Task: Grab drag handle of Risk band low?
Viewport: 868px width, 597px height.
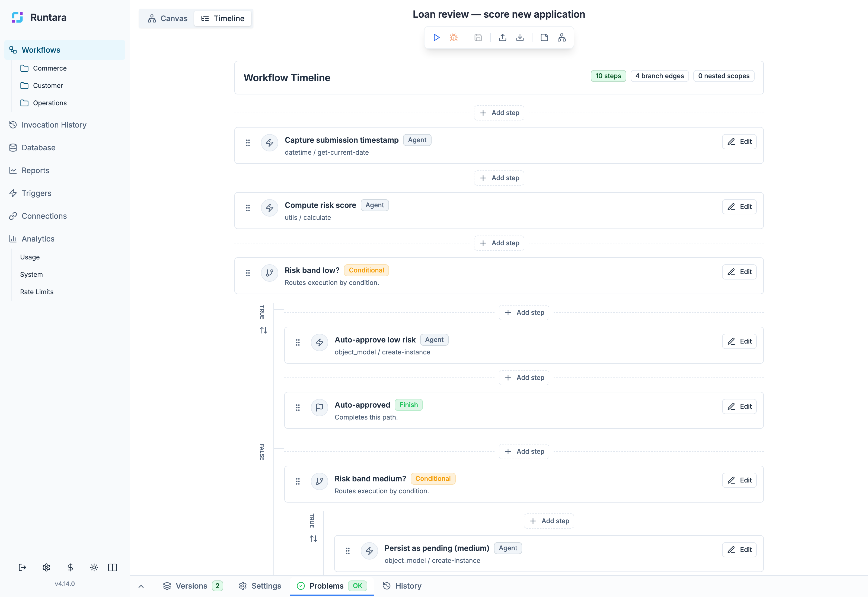Action: [x=248, y=273]
